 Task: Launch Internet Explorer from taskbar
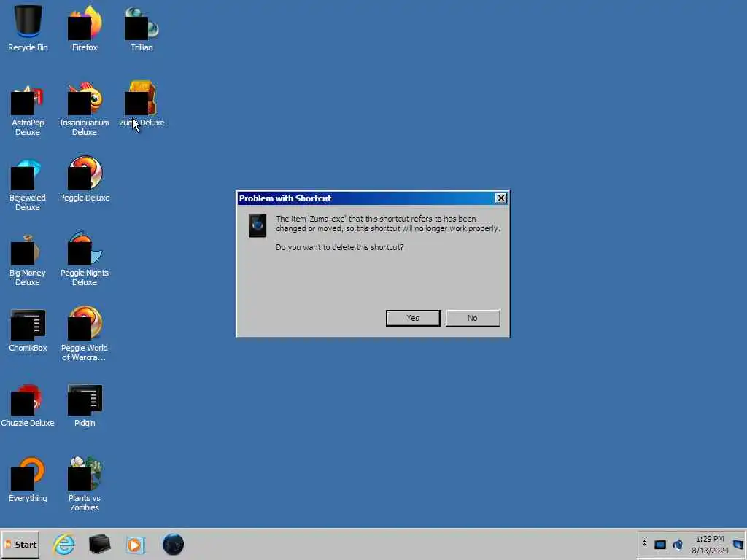click(x=64, y=544)
